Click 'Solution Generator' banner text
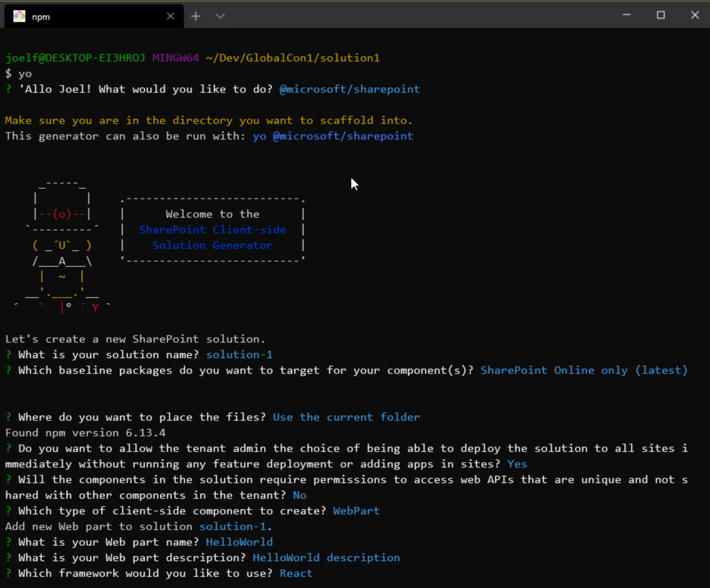Image resolution: width=710 pixels, height=588 pixels. tap(212, 245)
